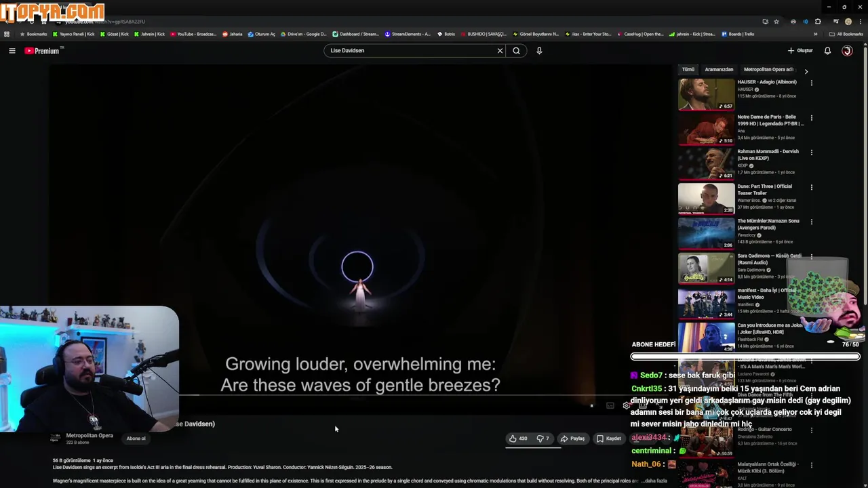Open the Jaharia bookmark

click(x=233, y=34)
